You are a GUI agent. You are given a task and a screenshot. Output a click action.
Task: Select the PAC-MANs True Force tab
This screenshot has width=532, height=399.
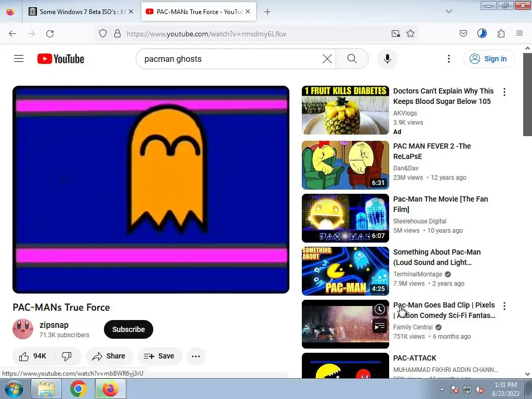pos(198,12)
